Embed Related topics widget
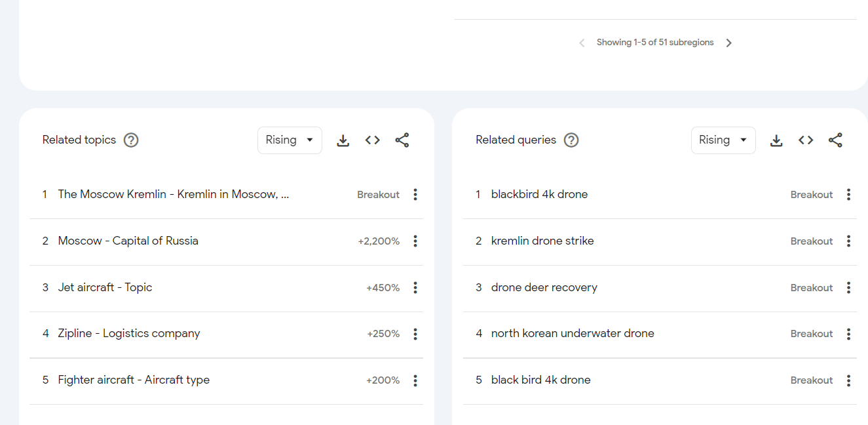The image size is (868, 425). click(373, 140)
